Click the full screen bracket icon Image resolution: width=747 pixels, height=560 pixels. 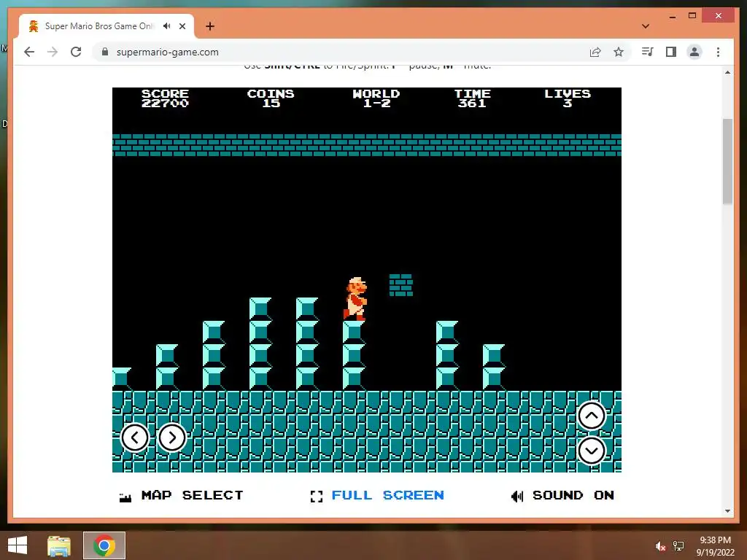[x=317, y=497]
